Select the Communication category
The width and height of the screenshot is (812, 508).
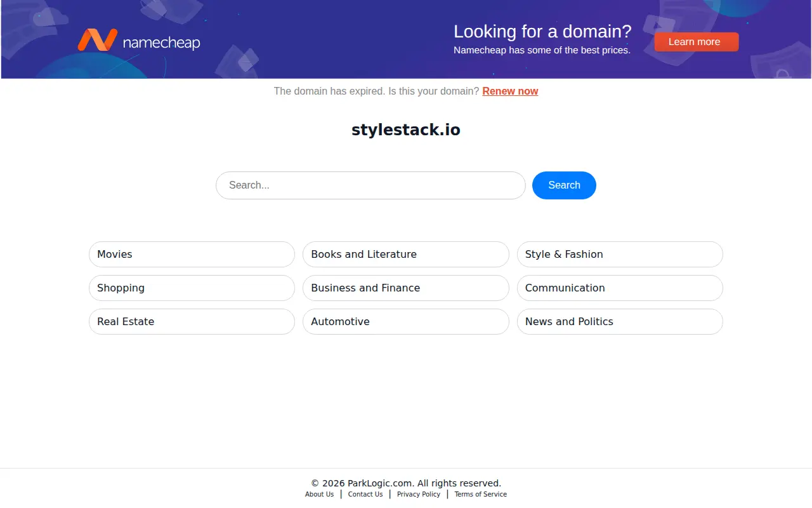[x=620, y=288]
